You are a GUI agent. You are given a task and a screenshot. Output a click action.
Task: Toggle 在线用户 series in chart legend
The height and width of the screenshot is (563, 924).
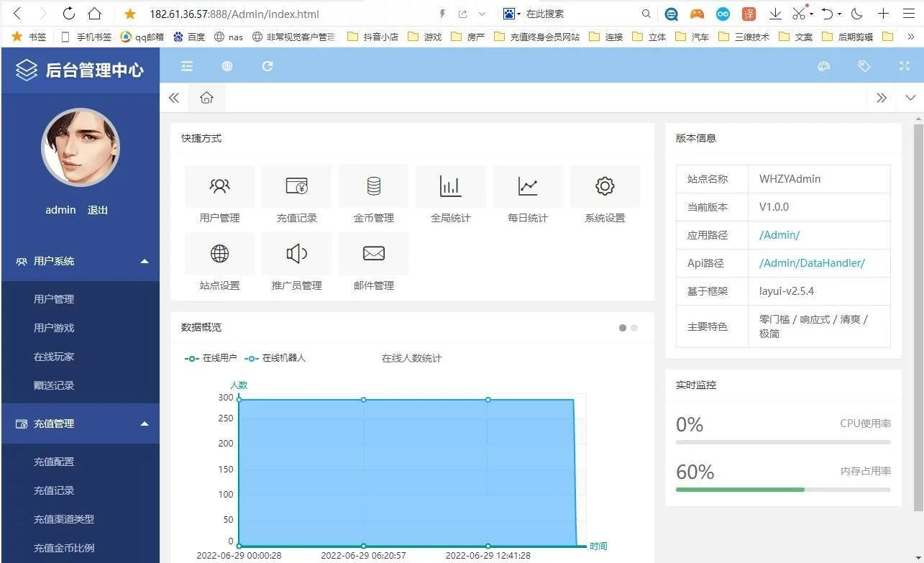tap(211, 358)
